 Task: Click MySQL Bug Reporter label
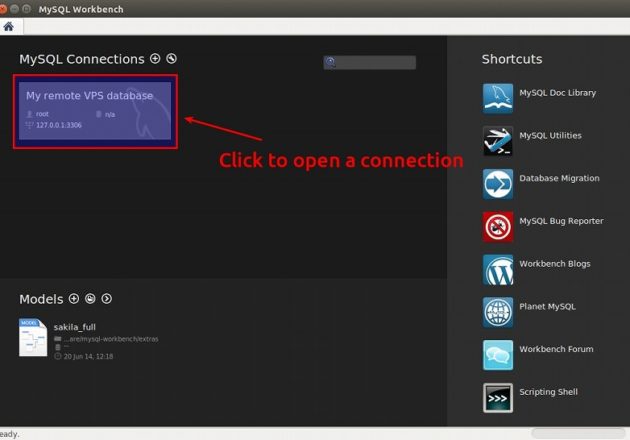[x=561, y=221]
